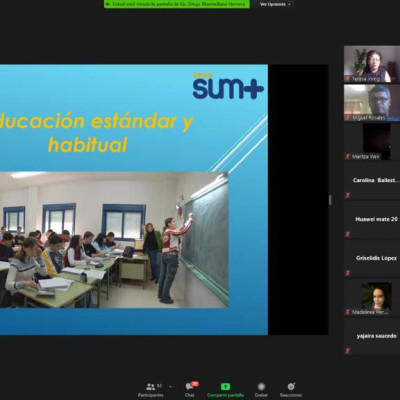The height and width of the screenshot is (400, 400).
Task: Expand the Ver Opciones dropdown
Action: pos(275,4)
